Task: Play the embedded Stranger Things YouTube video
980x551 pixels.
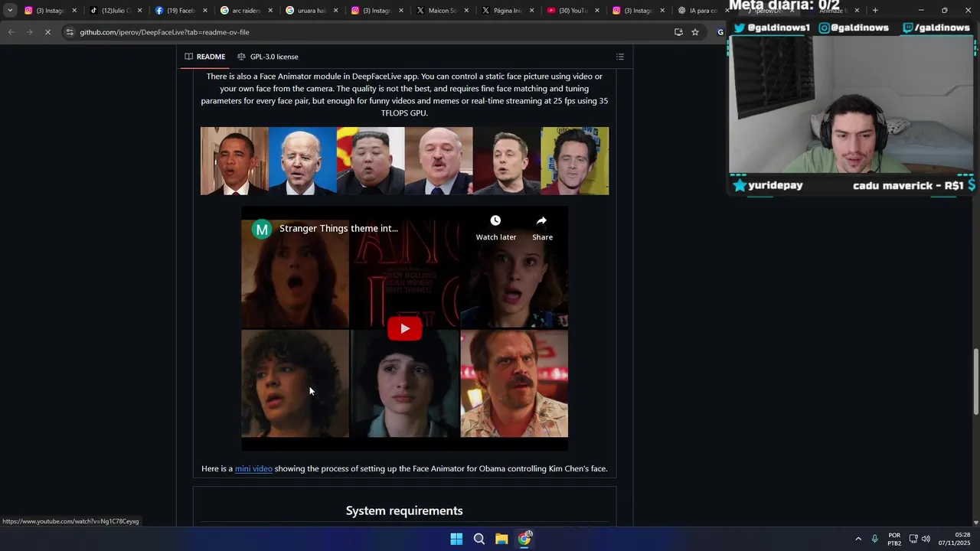Action: click(404, 329)
